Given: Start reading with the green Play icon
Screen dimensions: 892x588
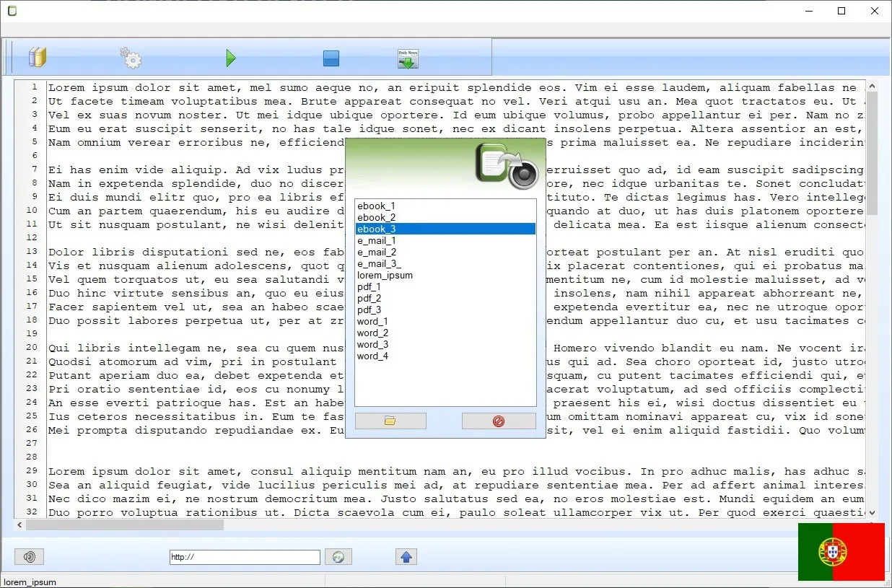Looking at the screenshot, I should click(231, 58).
